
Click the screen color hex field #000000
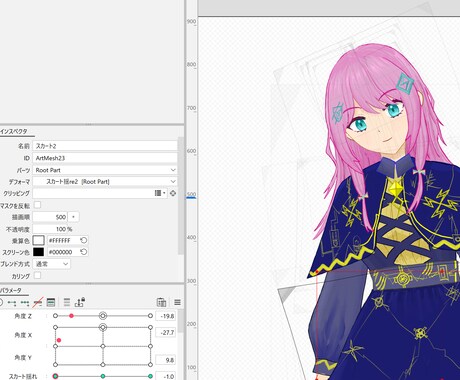pyautogui.click(x=63, y=252)
